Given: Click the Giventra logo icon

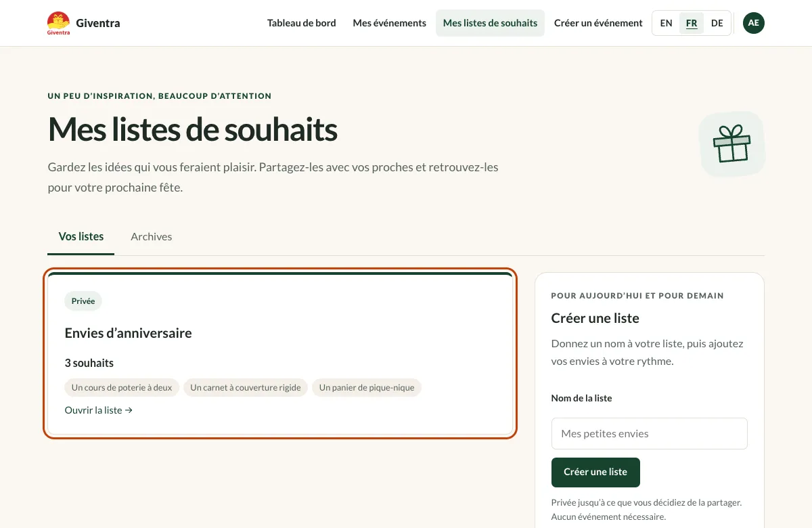Looking at the screenshot, I should tap(58, 23).
